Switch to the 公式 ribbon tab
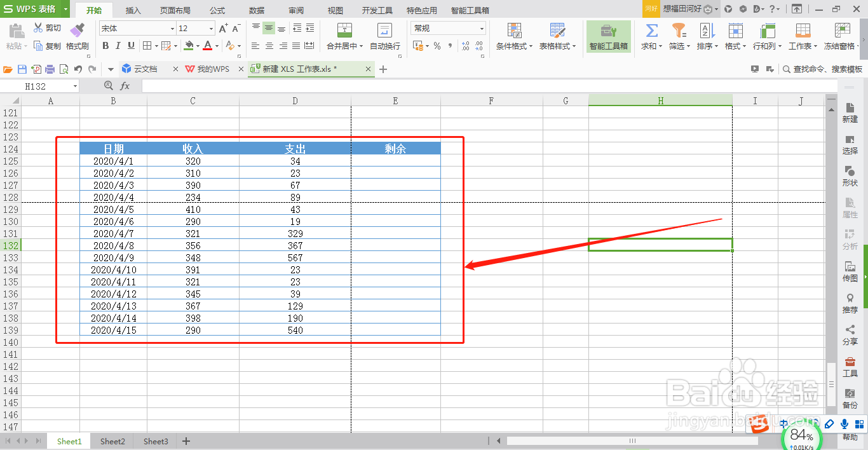This screenshot has height=450, width=868. 217,10
